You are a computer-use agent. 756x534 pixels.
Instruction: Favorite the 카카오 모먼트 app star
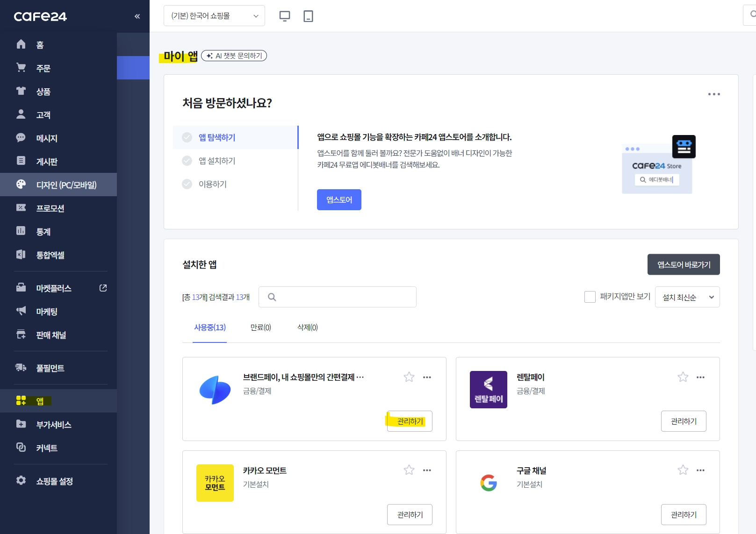pyautogui.click(x=409, y=470)
